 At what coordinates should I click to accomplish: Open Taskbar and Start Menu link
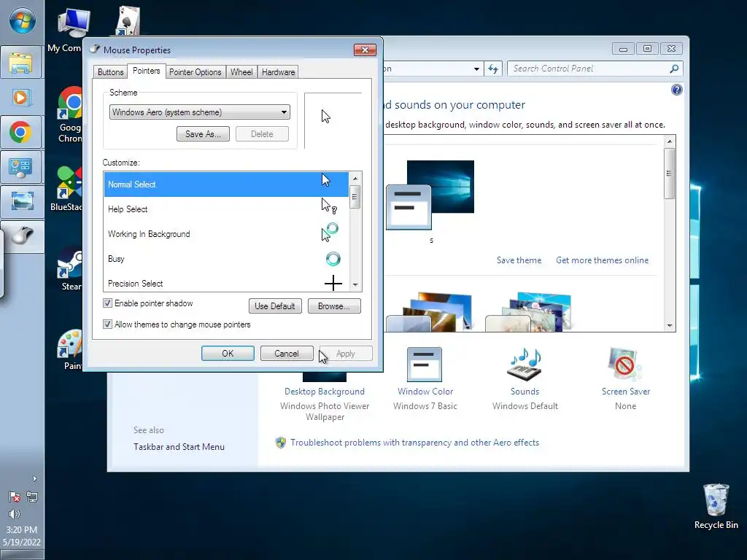tap(179, 447)
